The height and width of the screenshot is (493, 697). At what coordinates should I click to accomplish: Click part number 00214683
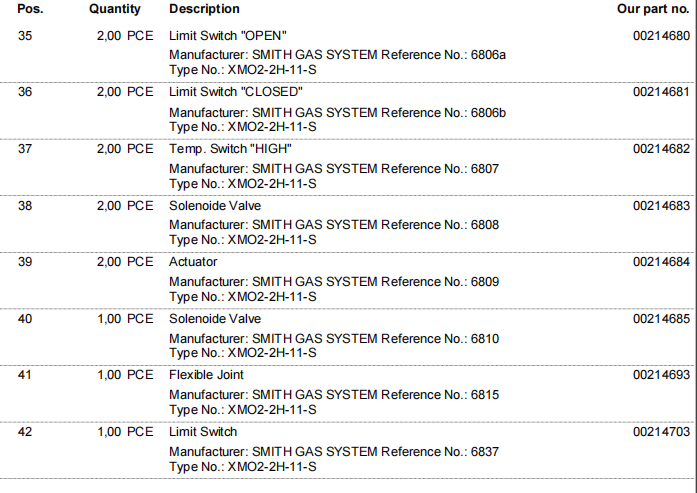click(661, 205)
